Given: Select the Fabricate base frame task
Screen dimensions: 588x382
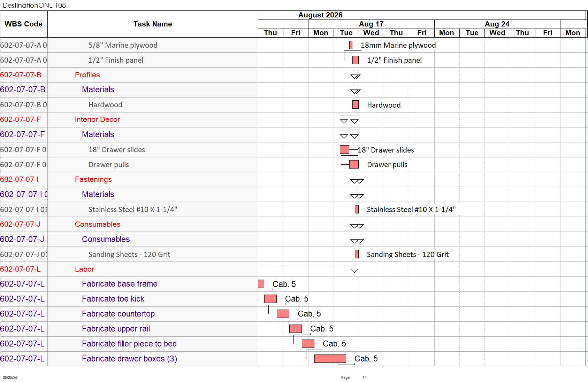Looking at the screenshot, I should pyautogui.click(x=120, y=284).
